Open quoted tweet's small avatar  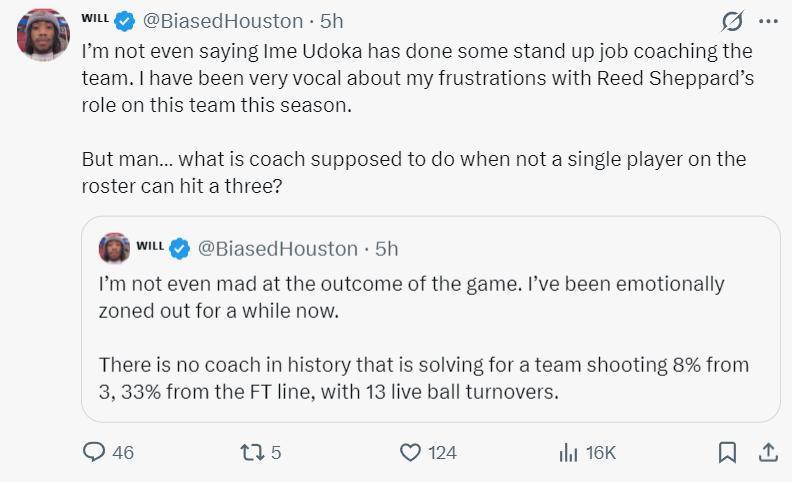click(114, 248)
